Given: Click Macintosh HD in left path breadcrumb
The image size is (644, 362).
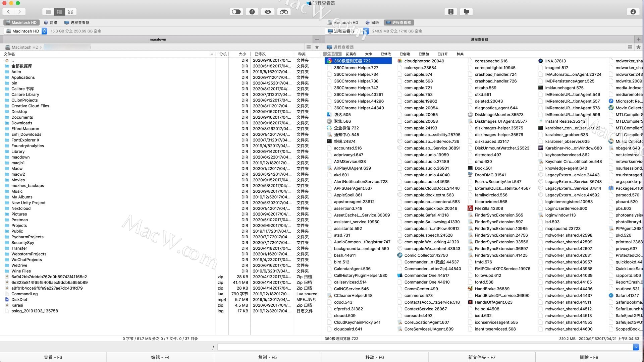Looking at the screenshot, I should tap(25, 47).
